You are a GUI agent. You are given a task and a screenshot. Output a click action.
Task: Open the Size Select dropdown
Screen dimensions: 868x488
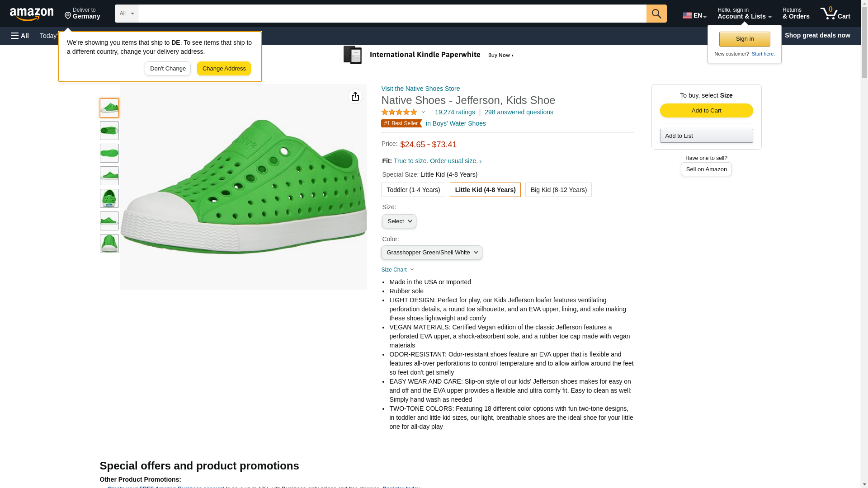tap(399, 221)
